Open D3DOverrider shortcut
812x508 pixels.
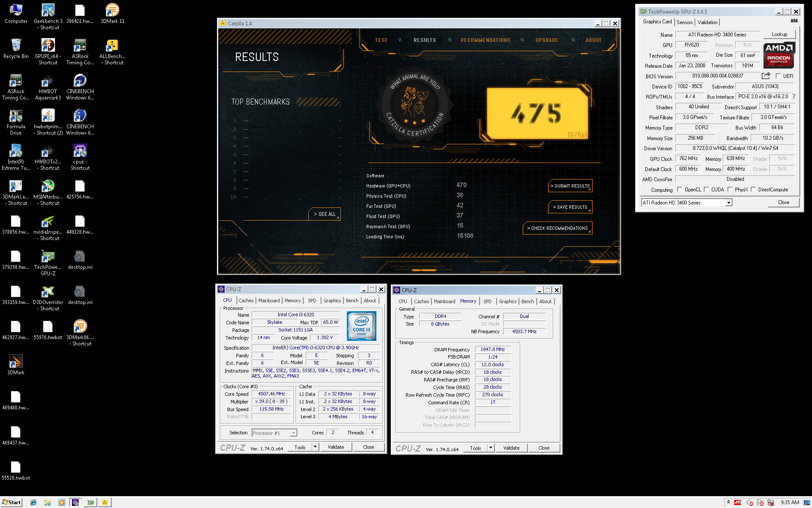pos(48,297)
